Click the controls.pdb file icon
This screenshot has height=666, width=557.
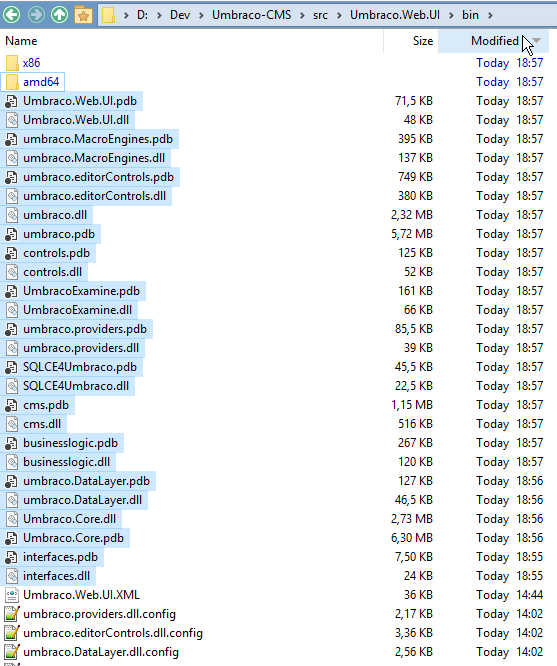point(11,253)
